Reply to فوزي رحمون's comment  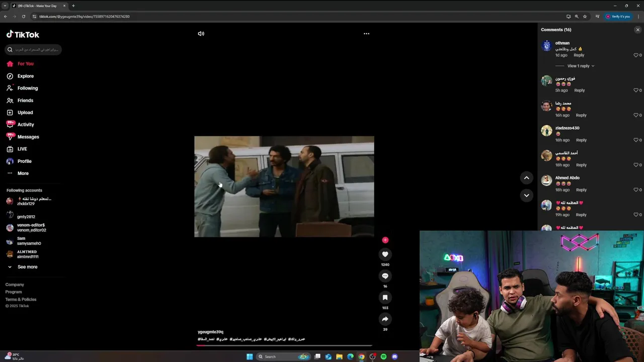[x=580, y=90]
